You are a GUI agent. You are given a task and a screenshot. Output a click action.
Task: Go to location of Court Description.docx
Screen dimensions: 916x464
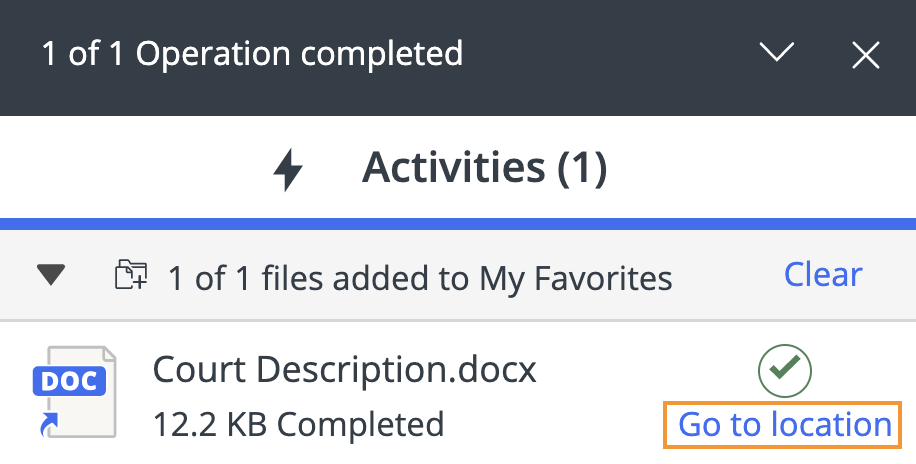coord(785,425)
